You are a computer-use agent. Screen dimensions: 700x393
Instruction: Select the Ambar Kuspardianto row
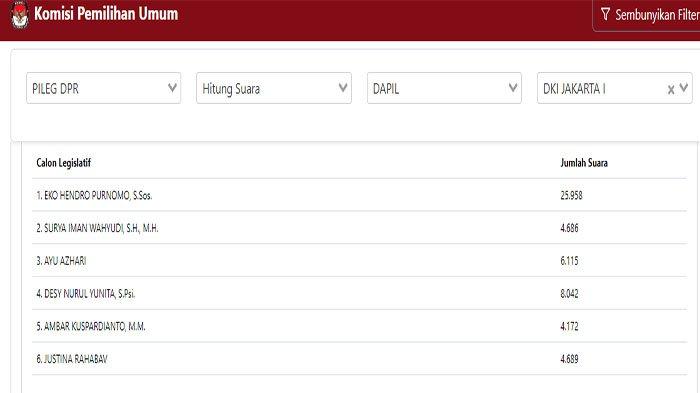click(x=359, y=326)
